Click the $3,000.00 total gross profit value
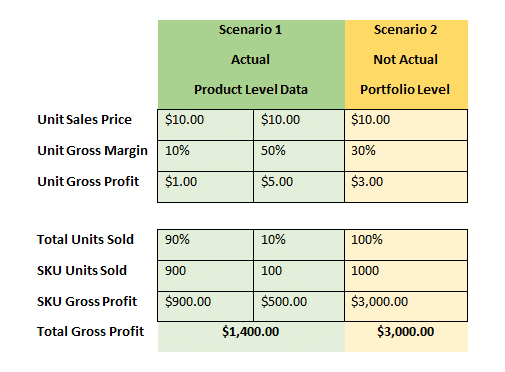This screenshot has height=372, width=505. pos(406,332)
